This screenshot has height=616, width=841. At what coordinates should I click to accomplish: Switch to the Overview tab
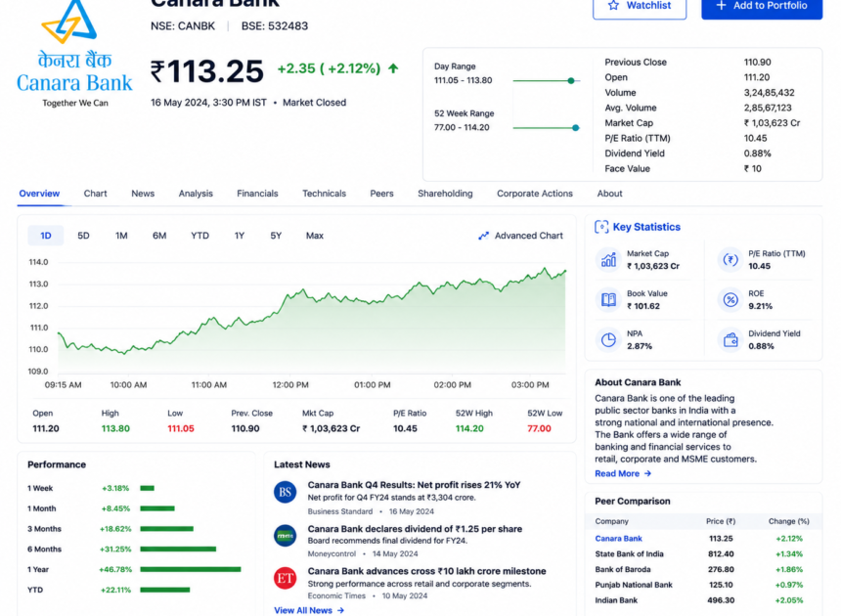pyautogui.click(x=39, y=194)
